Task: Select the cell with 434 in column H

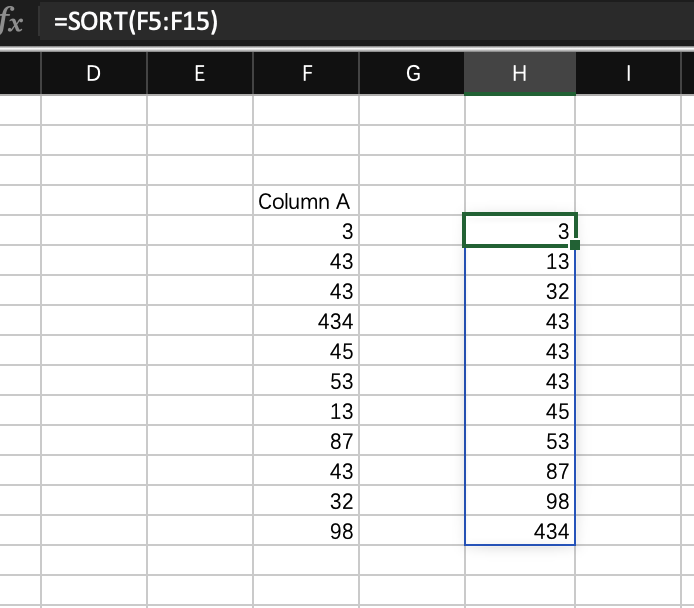Action: [519, 532]
